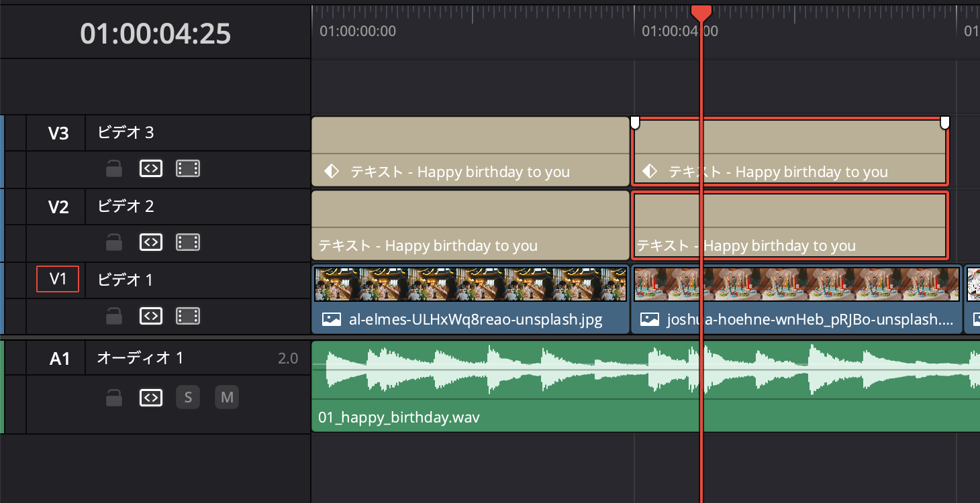Click the 01:00:04:25 timecode display
The width and height of the screenshot is (980, 503).
coord(155,34)
